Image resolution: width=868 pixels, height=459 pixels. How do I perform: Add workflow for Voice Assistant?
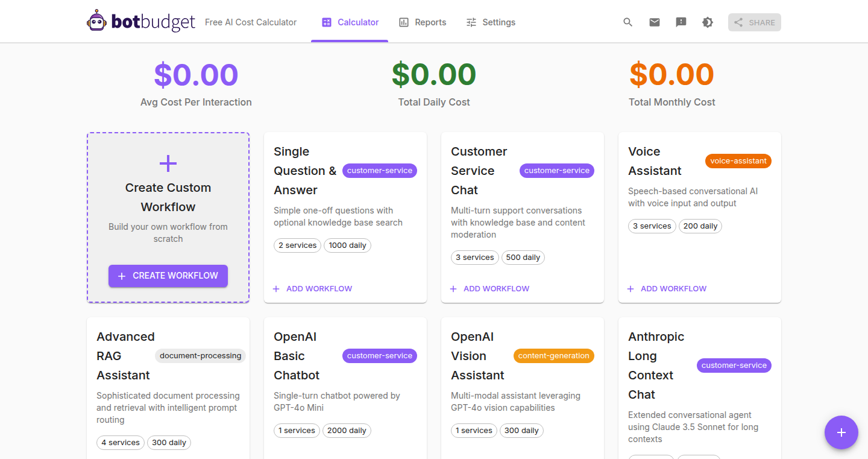point(667,289)
